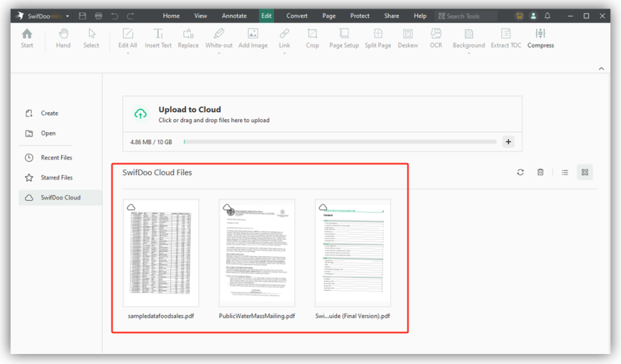Open the Share tab
Image resolution: width=621 pixels, height=364 pixels.
391,16
